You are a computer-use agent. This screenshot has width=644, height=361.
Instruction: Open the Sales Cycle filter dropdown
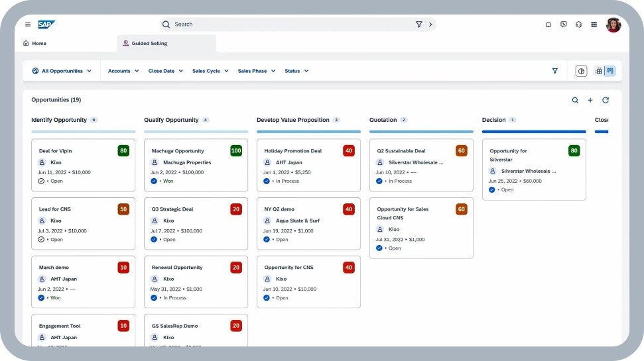210,71
